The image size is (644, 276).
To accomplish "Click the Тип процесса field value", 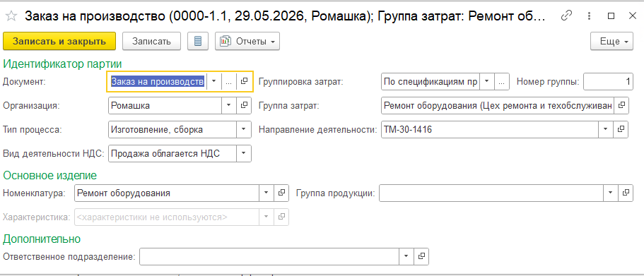I will click(172, 130).
